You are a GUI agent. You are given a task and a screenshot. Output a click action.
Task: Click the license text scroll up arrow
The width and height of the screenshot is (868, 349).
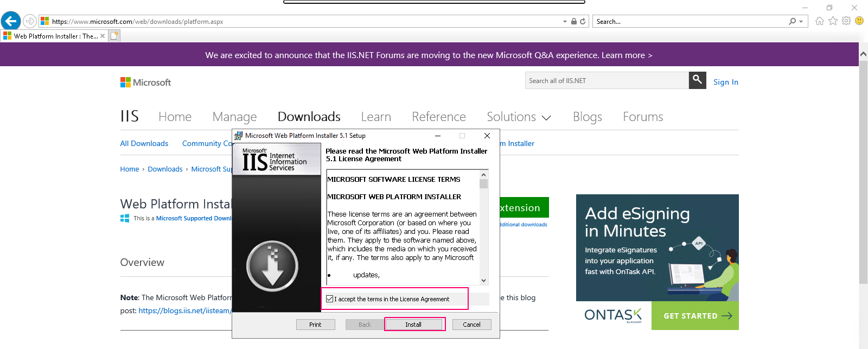tap(483, 175)
